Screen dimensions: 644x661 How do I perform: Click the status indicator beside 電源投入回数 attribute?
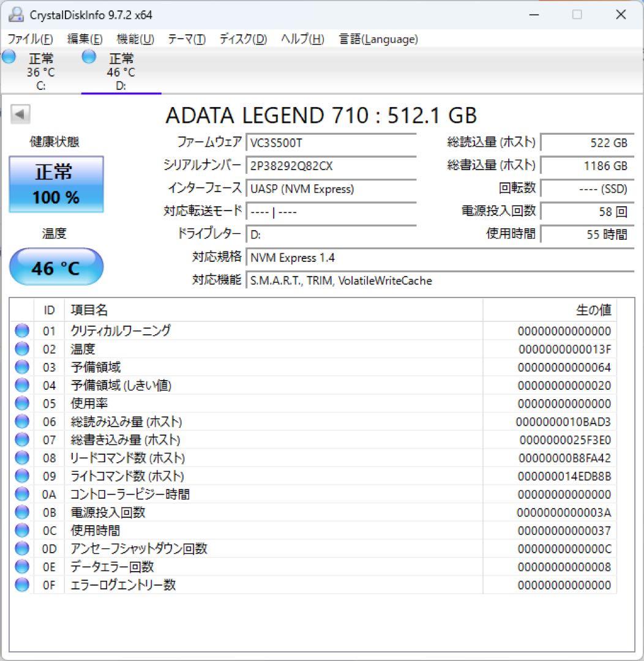(x=21, y=512)
